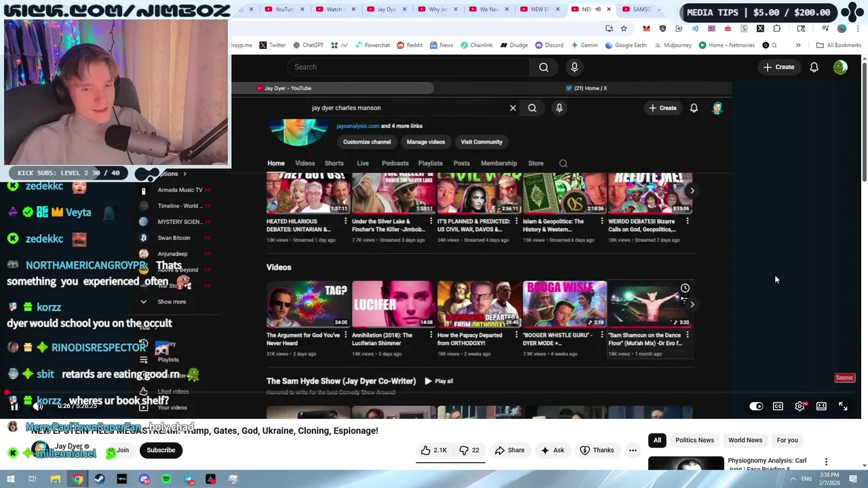The width and height of the screenshot is (868, 488).
Task: Open Chrome from the taskbar
Action: (78, 479)
